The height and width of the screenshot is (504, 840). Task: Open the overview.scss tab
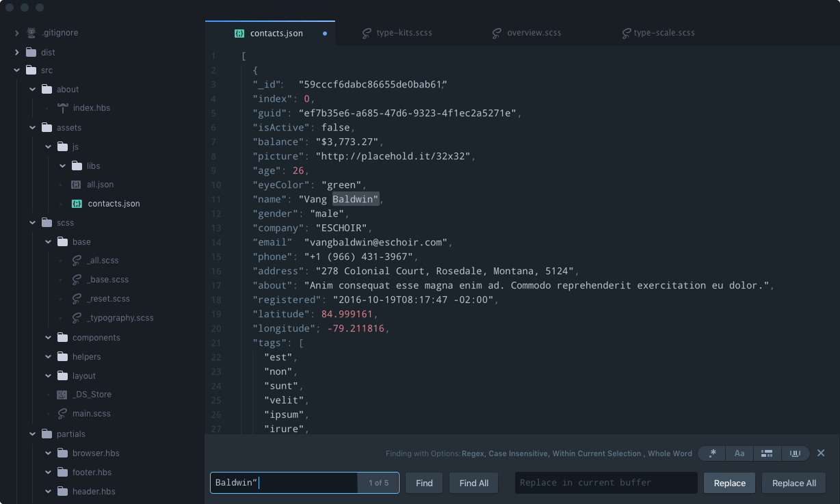(x=527, y=33)
